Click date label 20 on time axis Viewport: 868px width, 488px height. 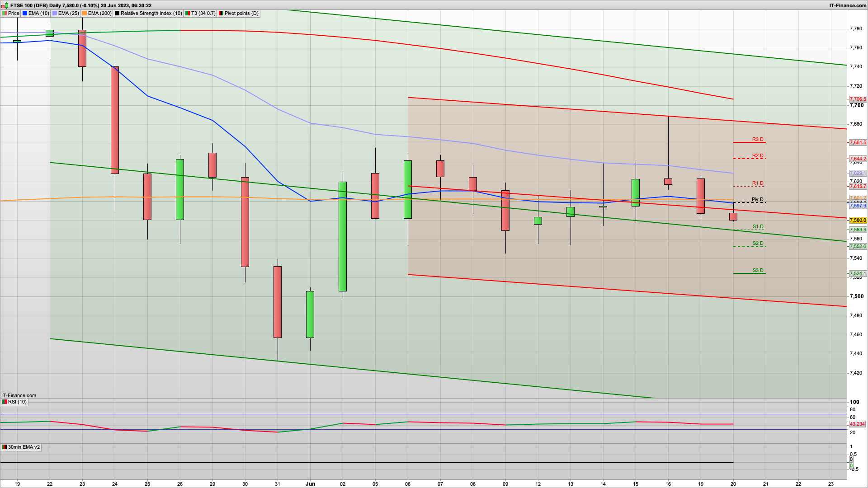[x=733, y=483]
